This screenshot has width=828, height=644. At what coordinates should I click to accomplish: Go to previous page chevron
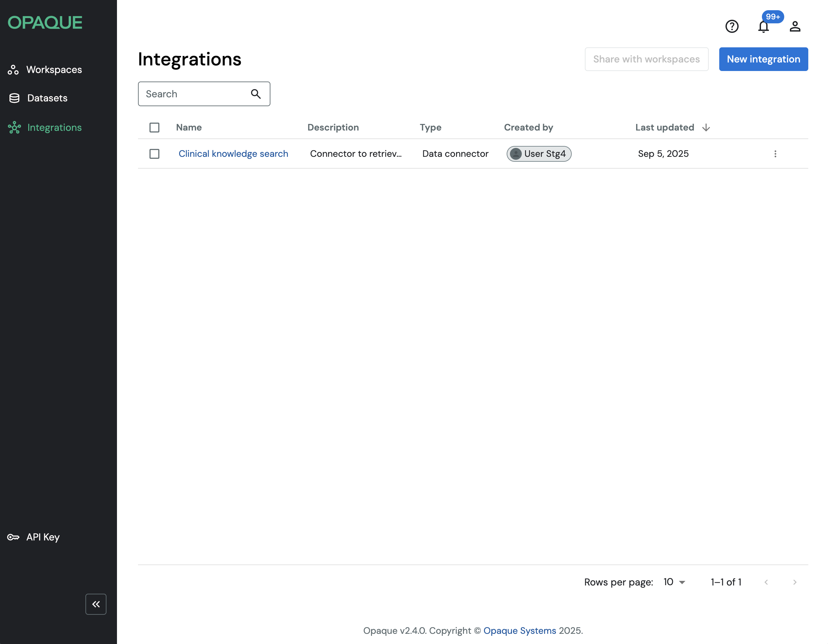(766, 582)
